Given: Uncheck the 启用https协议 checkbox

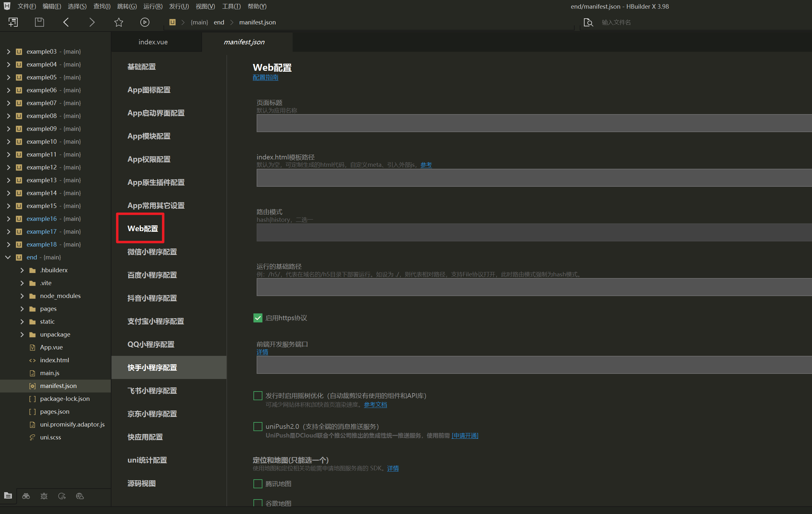Looking at the screenshot, I should pyautogui.click(x=258, y=318).
